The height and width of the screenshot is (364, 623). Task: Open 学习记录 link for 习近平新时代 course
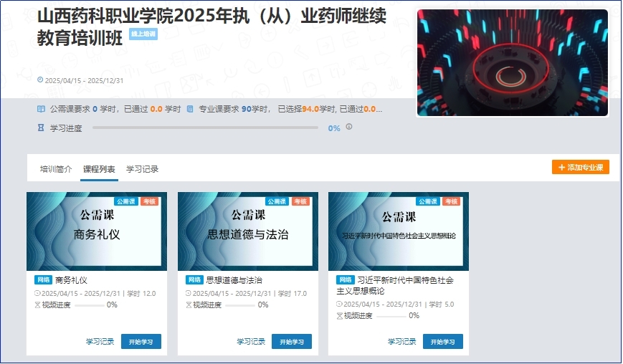[x=401, y=342]
